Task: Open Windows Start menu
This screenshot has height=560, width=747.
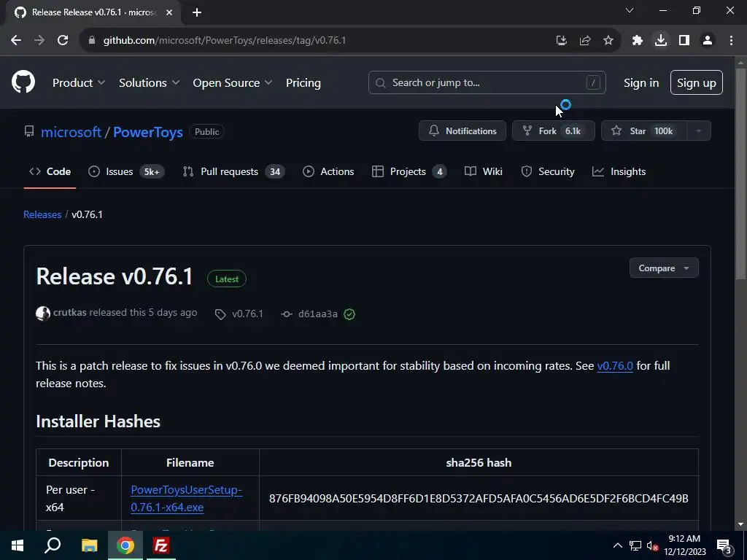Action: (18, 545)
